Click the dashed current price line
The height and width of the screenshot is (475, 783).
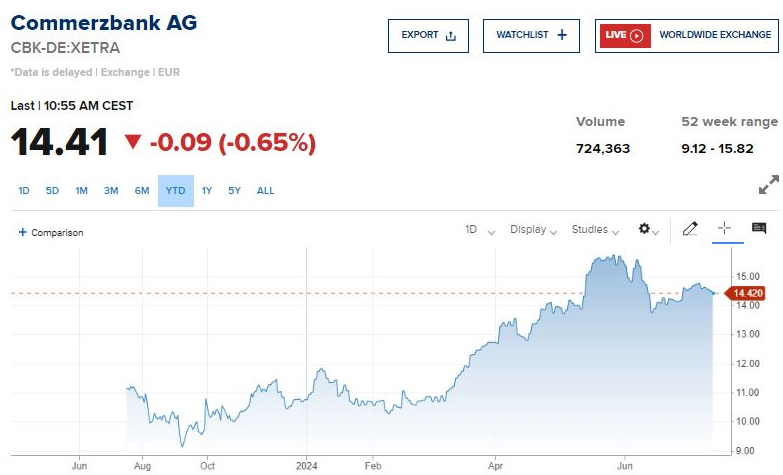click(x=300, y=293)
